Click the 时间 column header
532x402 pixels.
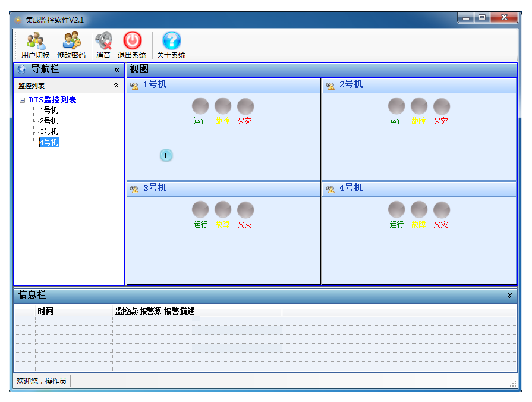click(45, 311)
